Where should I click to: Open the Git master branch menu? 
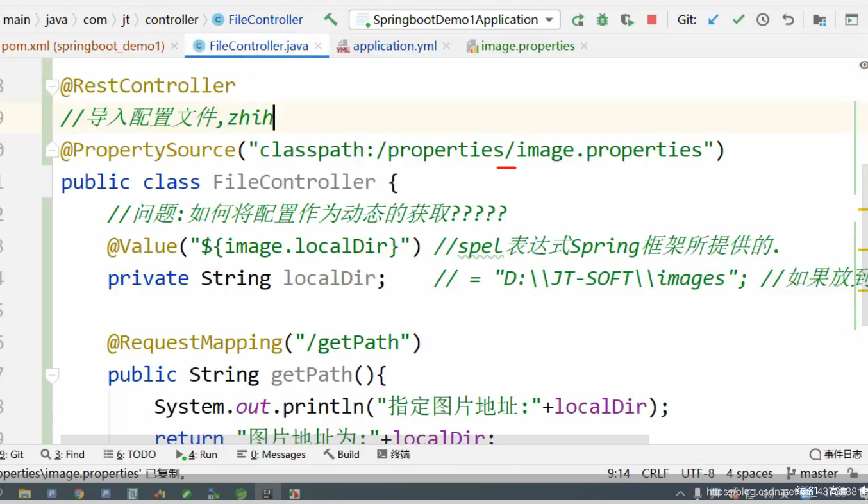812,473
